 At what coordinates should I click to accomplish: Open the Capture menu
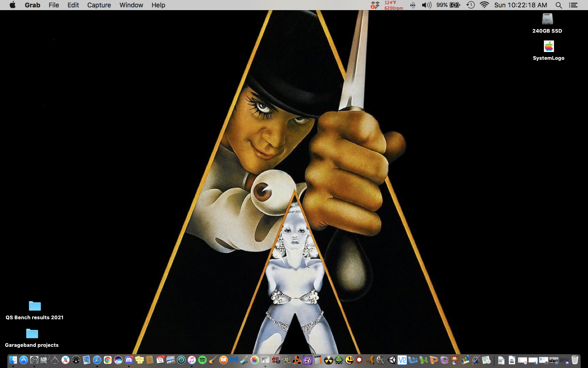point(99,5)
